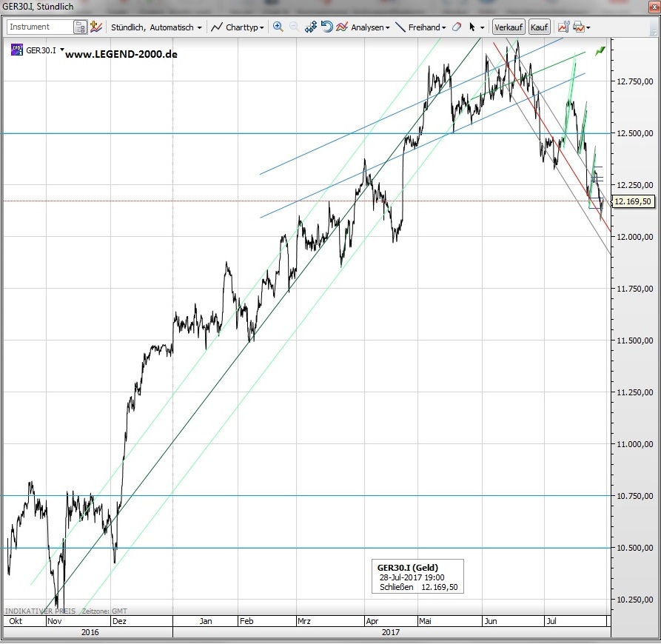
Task: Click the print chart icon
Action: pos(578,27)
